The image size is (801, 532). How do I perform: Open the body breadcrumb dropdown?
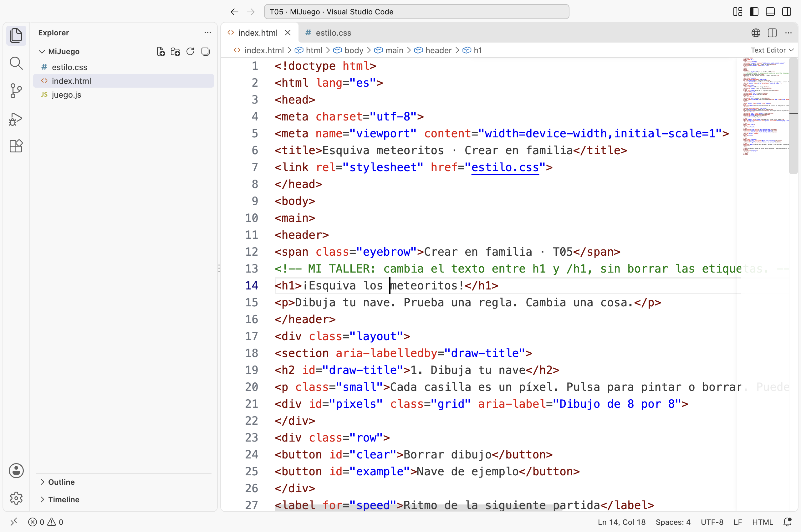click(348, 50)
